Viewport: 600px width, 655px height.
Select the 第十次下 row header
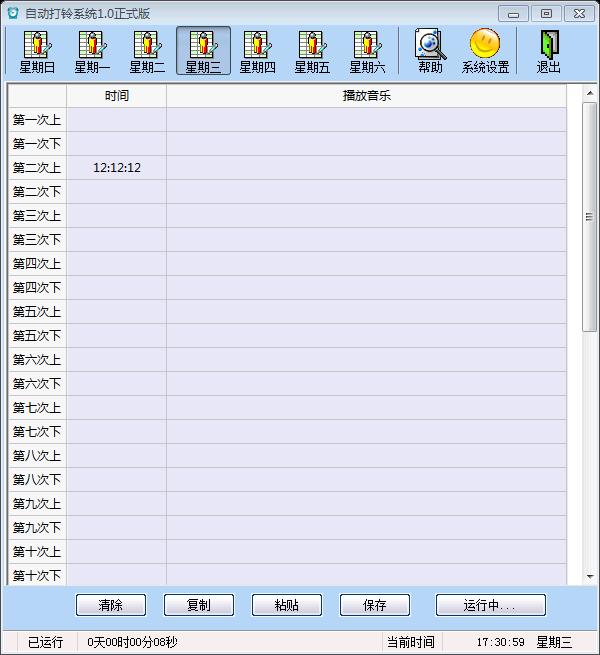coord(37,575)
